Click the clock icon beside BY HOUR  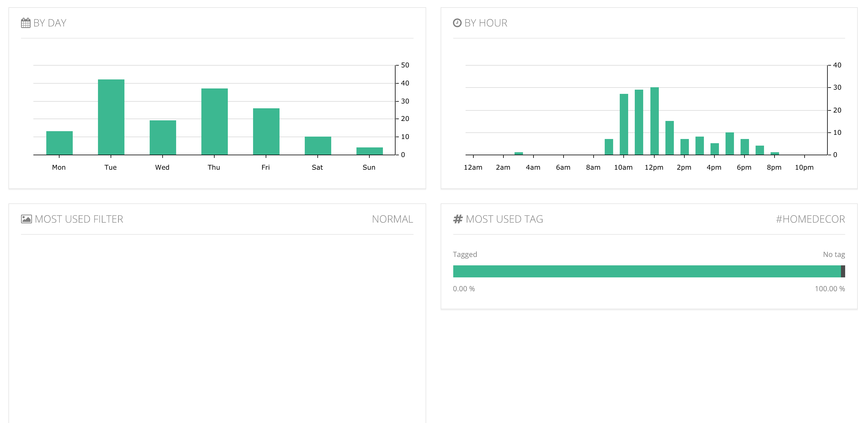coord(457,23)
